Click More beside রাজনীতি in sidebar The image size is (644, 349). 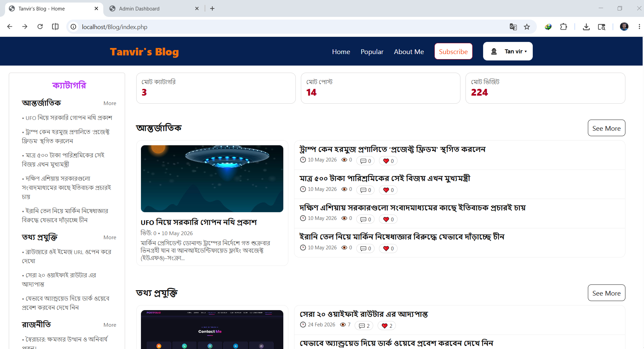tap(110, 325)
